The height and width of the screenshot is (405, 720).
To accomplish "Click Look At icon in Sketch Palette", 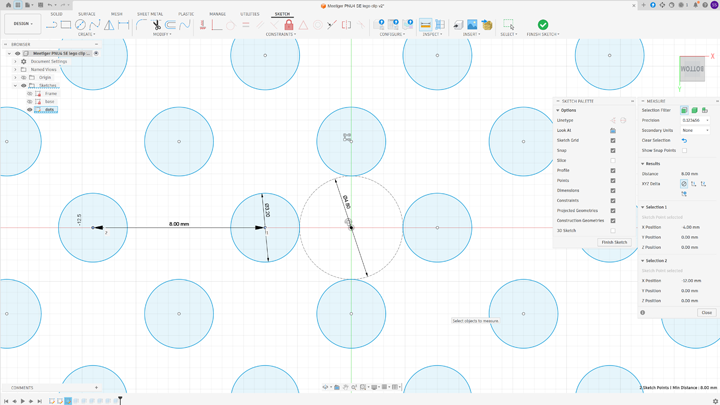I will pos(613,130).
